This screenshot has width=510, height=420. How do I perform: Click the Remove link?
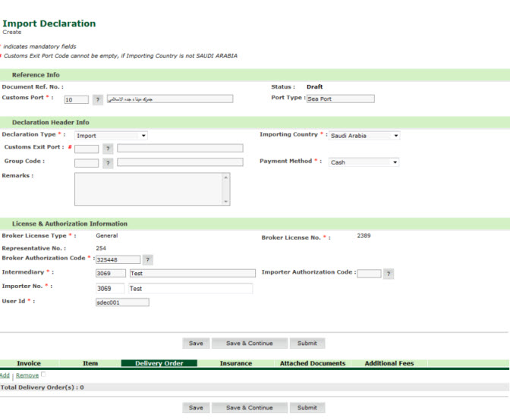tap(27, 375)
